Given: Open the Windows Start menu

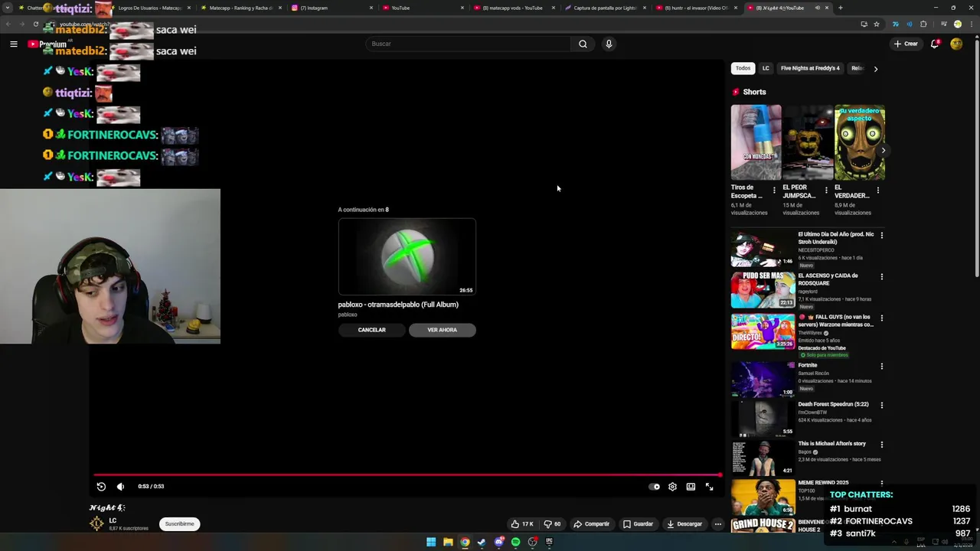Looking at the screenshot, I should pyautogui.click(x=431, y=542).
